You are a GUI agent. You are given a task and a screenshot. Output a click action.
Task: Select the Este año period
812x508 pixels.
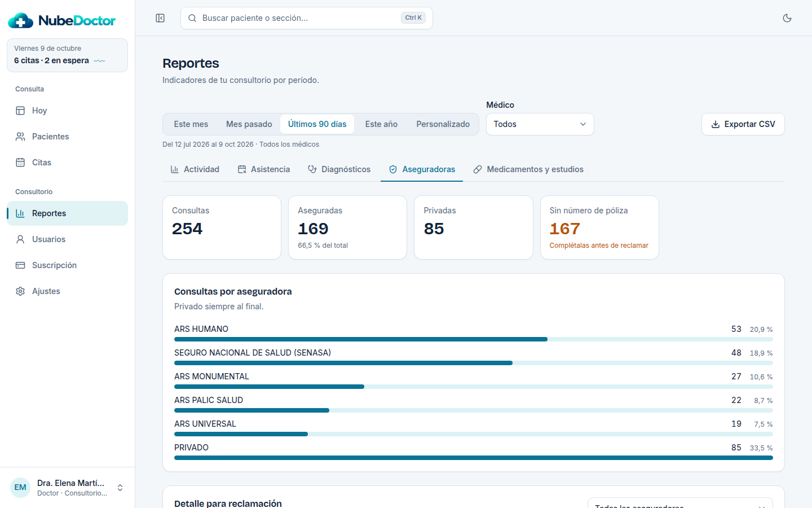coord(381,124)
